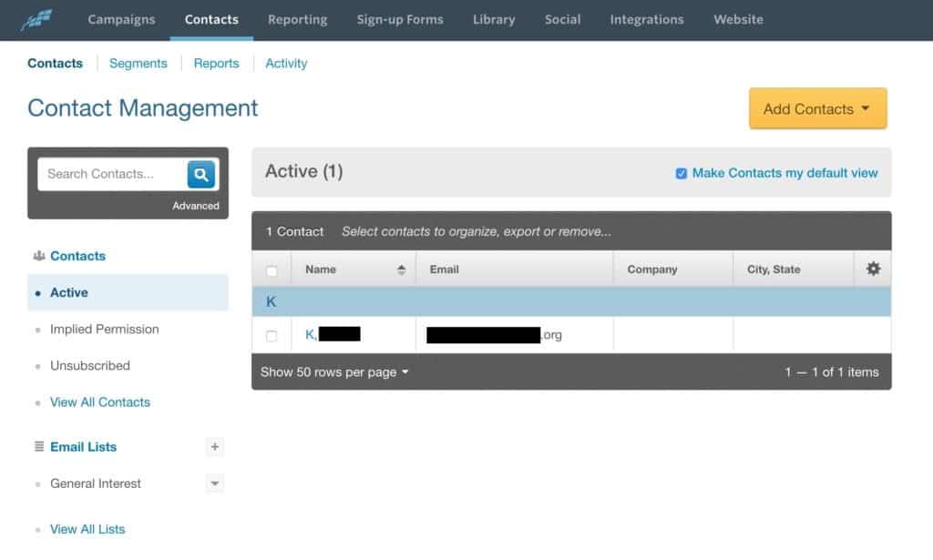933x560 pixels.
Task: Expand the General Interest list arrow
Action: (x=215, y=484)
